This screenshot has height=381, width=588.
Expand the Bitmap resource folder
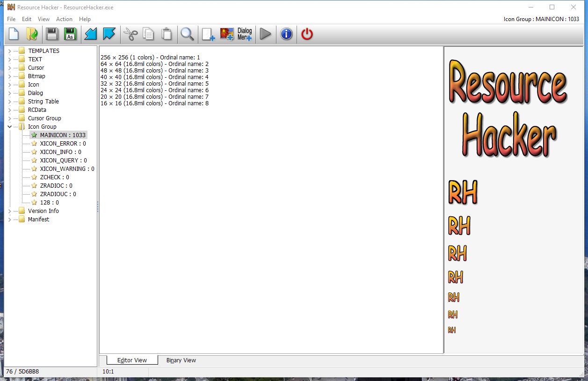tap(9, 76)
